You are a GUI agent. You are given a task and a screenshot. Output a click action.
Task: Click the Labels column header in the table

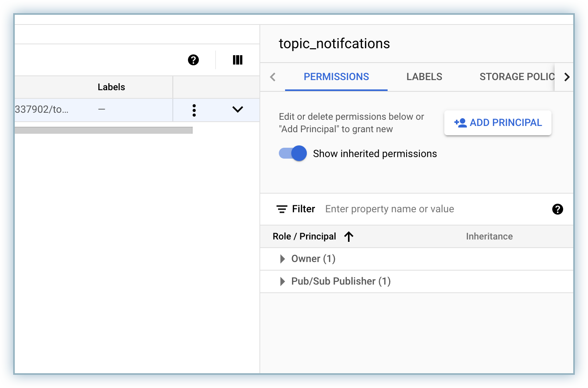111,87
